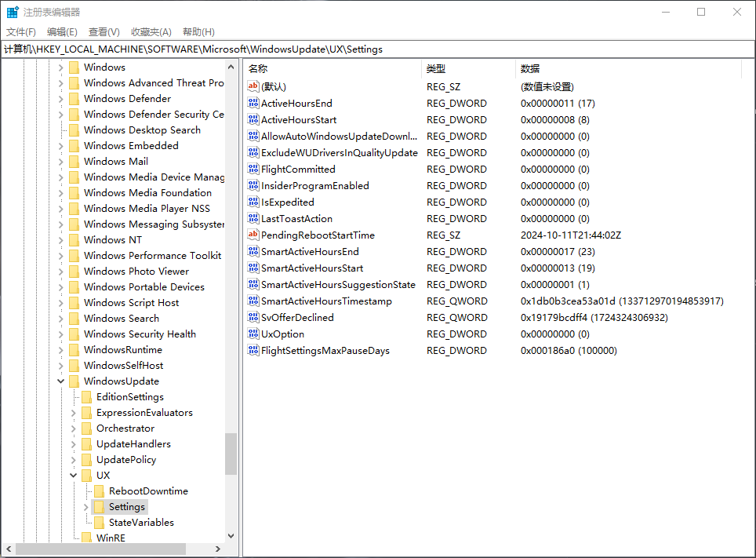The width and height of the screenshot is (756, 558).
Task: Click the UX folder icon
Action: [87, 476]
